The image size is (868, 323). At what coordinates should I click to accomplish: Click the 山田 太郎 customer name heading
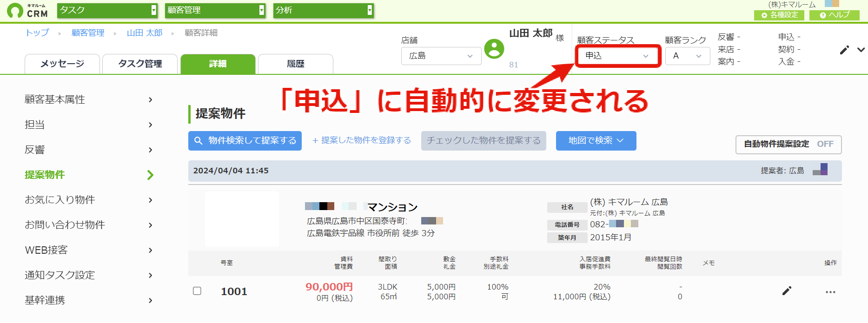tap(531, 33)
